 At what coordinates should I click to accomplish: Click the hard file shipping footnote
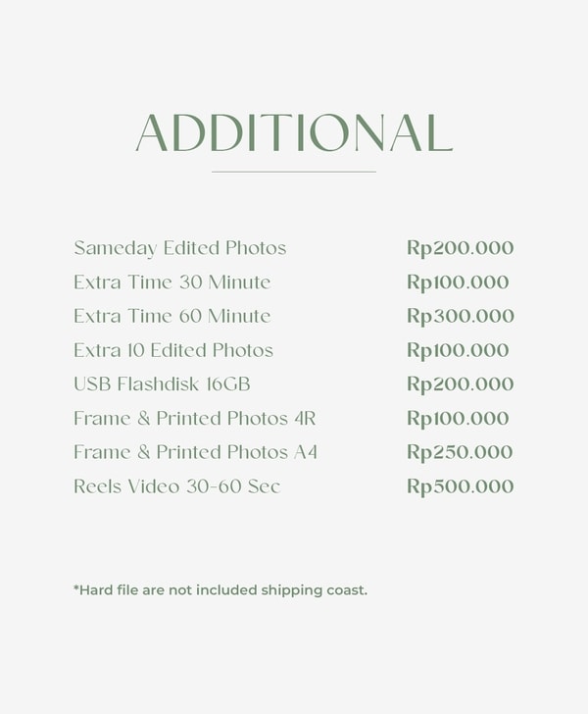pos(220,590)
